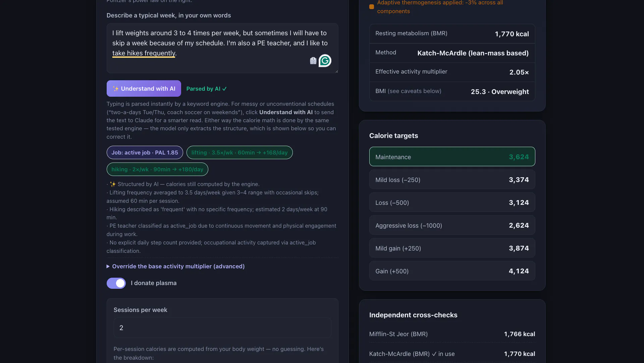Select the Loss (−500) target row
The height and width of the screenshot is (363, 644).
point(452,202)
